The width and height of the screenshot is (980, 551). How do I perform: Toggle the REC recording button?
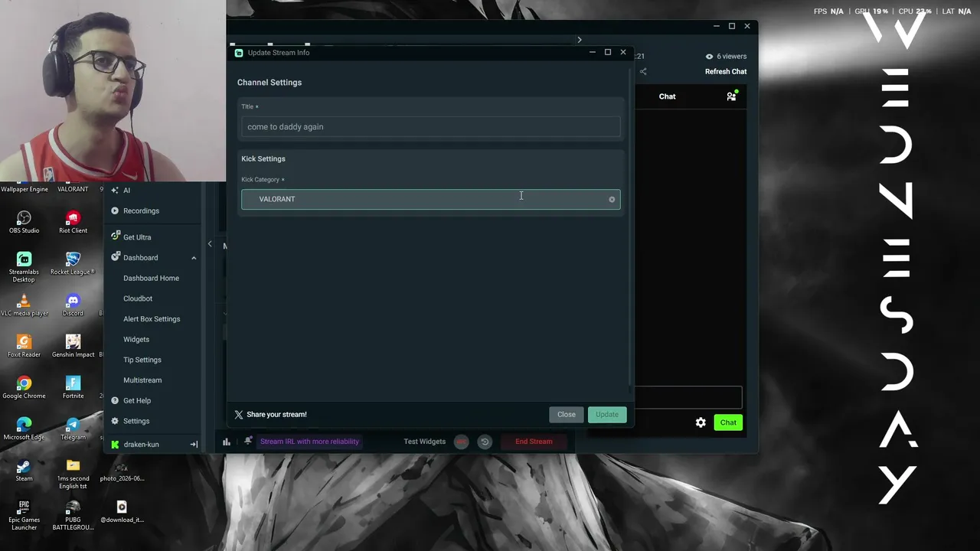[x=461, y=442]
